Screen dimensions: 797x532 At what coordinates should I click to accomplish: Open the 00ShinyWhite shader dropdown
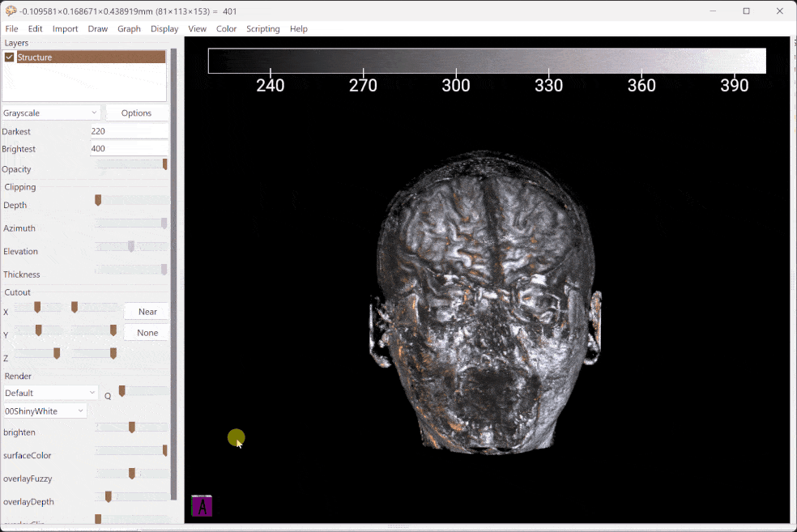click(x=45, y=411)
